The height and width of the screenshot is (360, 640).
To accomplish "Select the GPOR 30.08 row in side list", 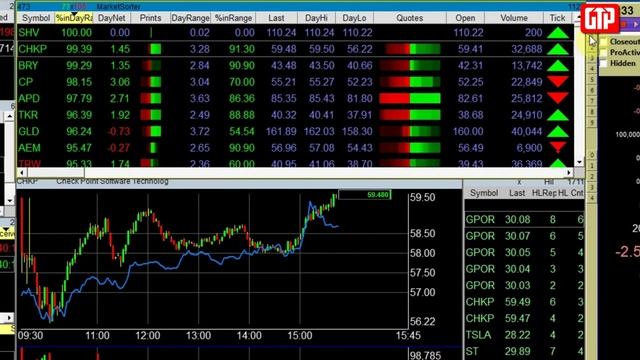I will (x=524, y=220).
